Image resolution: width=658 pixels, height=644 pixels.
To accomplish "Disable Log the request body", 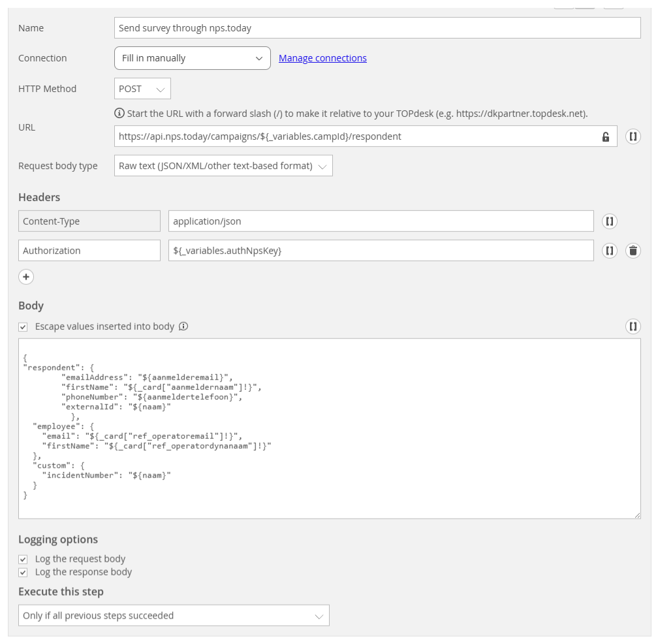I will click(x=23, y=559).
